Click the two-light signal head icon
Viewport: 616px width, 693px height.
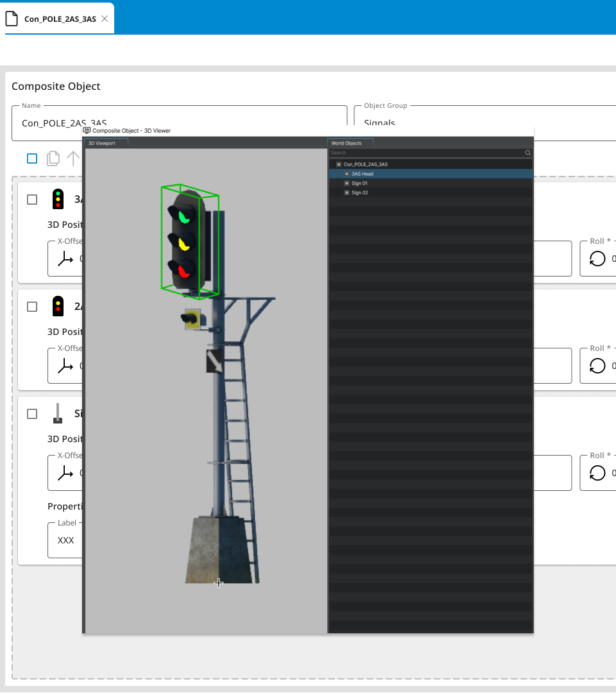point(58,307)
